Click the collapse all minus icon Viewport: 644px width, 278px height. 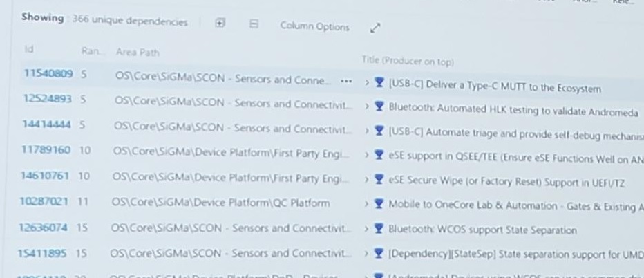(x=254, y=24)
